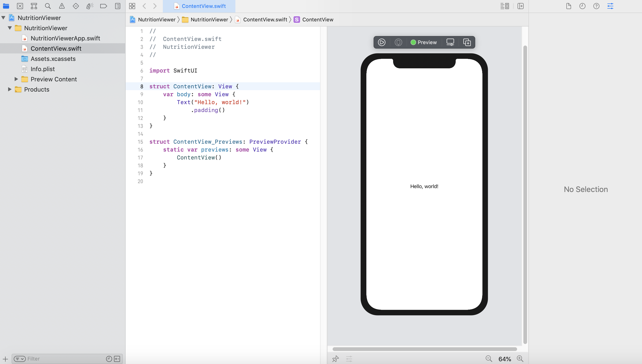The image size is (642, 364).
Task: Show the Quick Help inspector
Action: 596,6
